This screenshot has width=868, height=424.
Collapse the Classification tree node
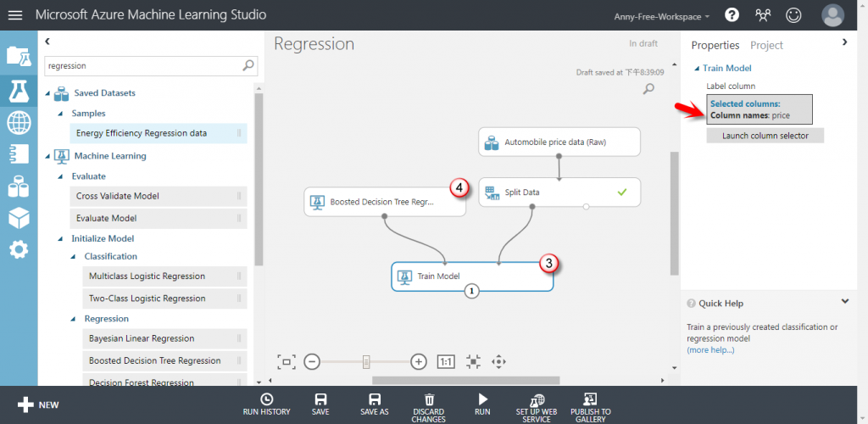tap(74, 257)
